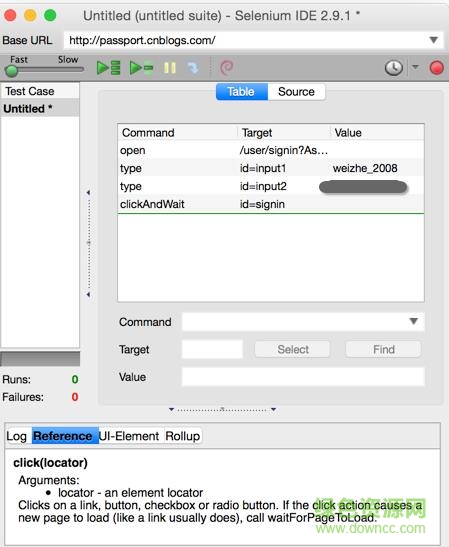
Task: Click into the Value input field
Action: click(x=303, y=377)
